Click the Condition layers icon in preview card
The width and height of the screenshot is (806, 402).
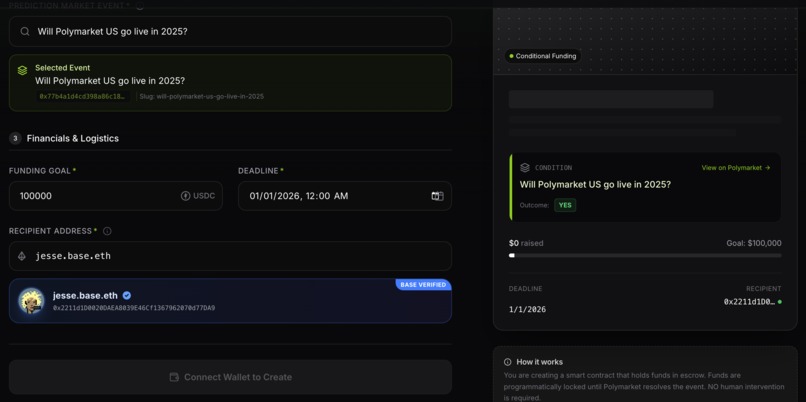point(525,168)
